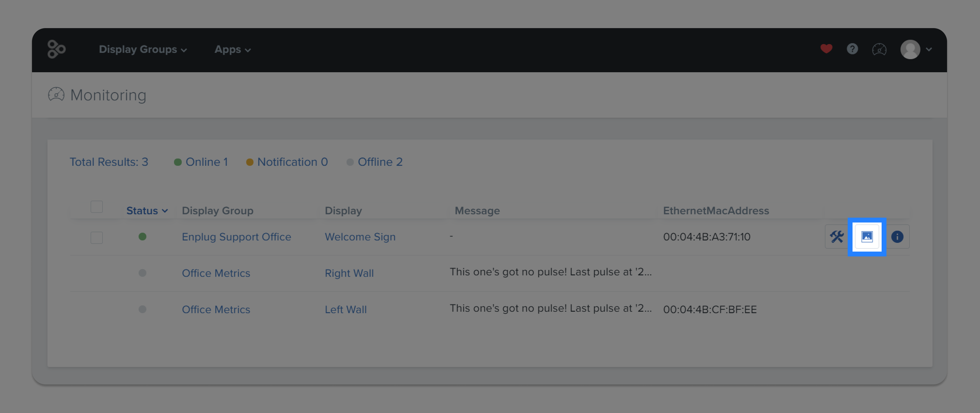Open Enplug Support Office display group
Viewport: 980px width, 413px height.
pos(236,236)
